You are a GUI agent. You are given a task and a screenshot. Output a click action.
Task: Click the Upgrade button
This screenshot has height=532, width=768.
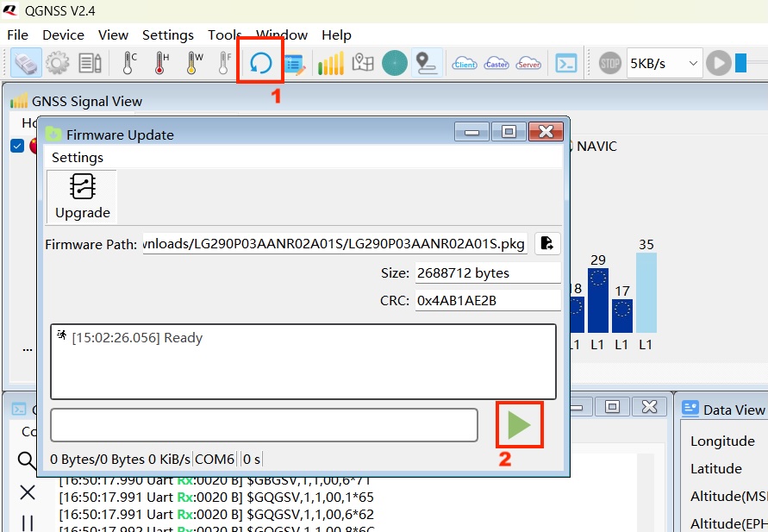pyautogui.click(x=82, y=196)
